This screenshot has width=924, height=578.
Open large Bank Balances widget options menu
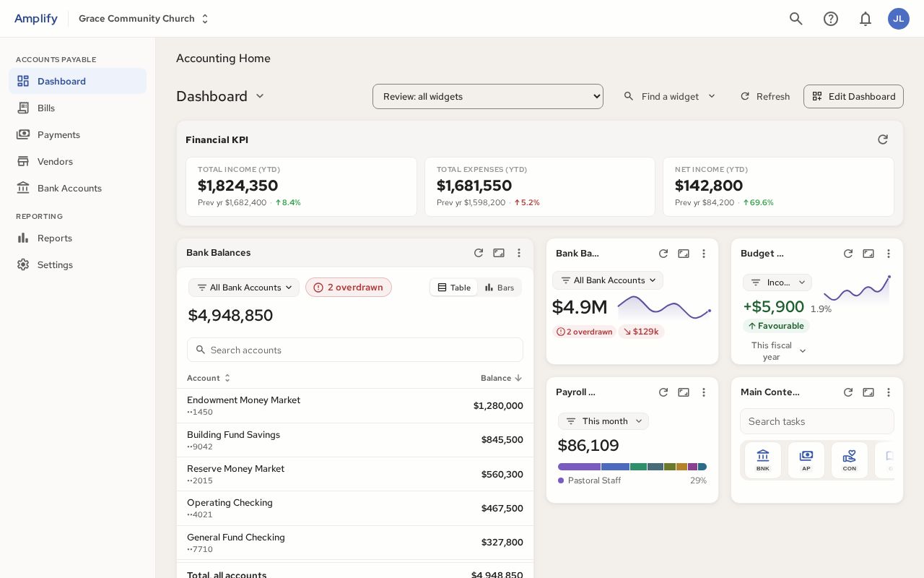519,253
